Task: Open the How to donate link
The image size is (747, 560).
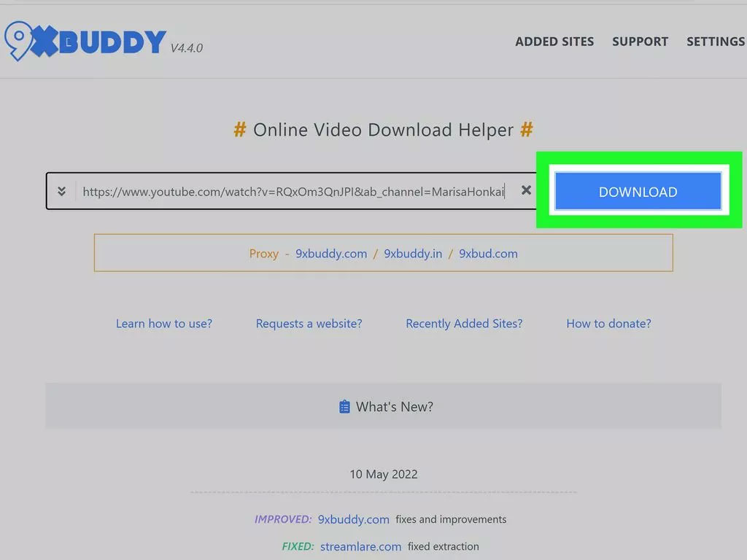Action: point(608,324)
